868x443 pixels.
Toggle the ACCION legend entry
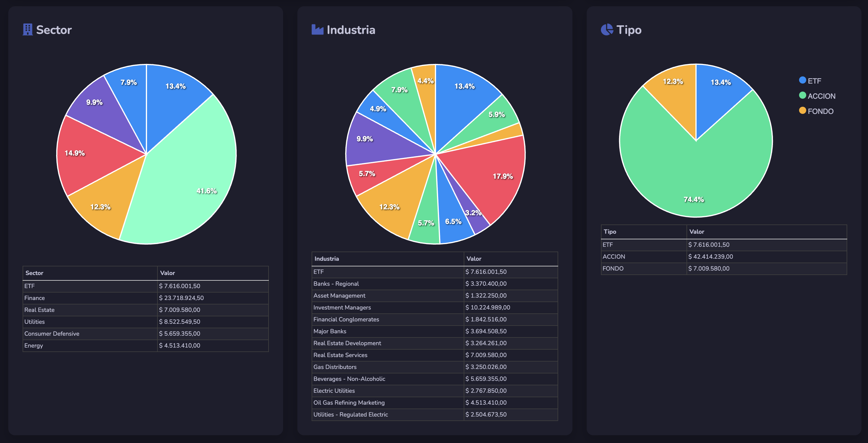coord(821,96)
